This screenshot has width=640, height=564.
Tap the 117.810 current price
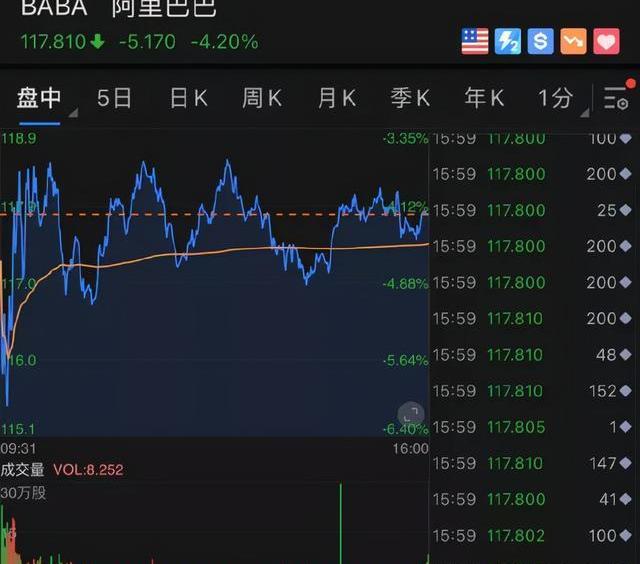coord(53,42)
